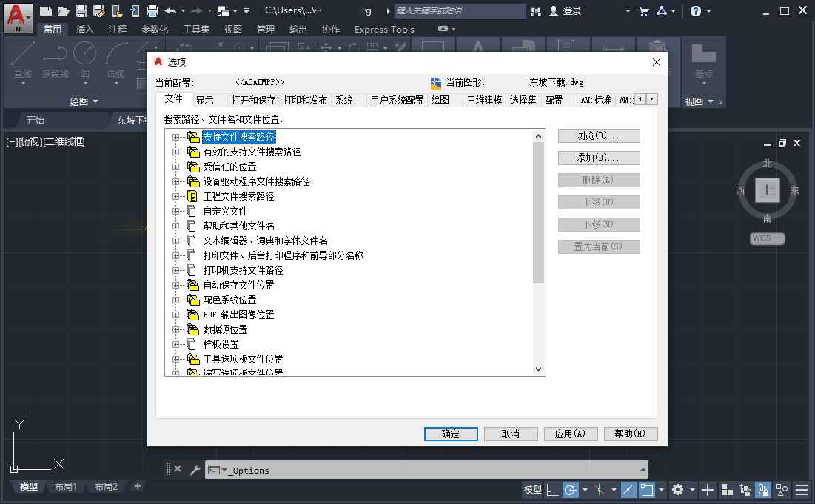Viewport: 815px width, 504px height.
Task: Close the command line with X icon
Action: [x=178, y=468]
